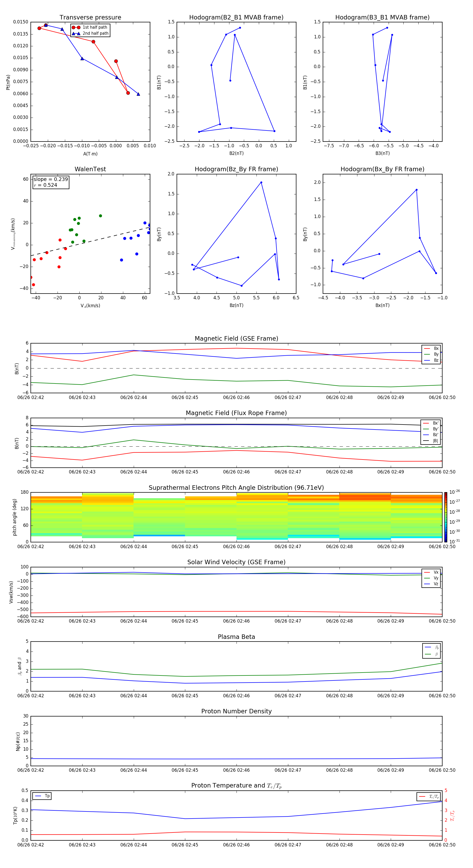
Task: Click the 'Tp' legend entry
Action: click(x=42, y=796)
